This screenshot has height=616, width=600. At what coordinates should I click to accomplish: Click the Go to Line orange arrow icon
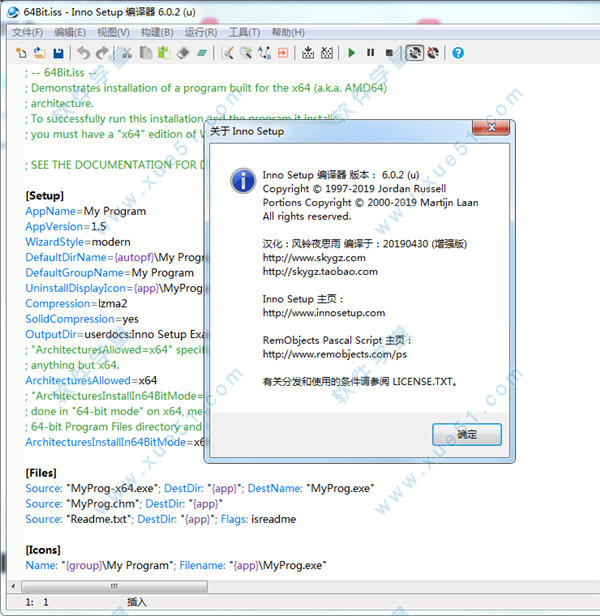283,53
